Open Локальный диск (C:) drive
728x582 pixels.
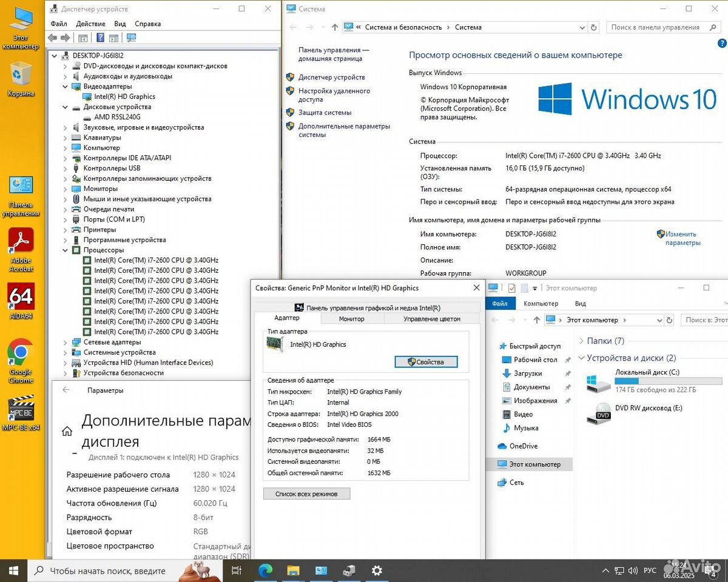(x=654, y=381)
